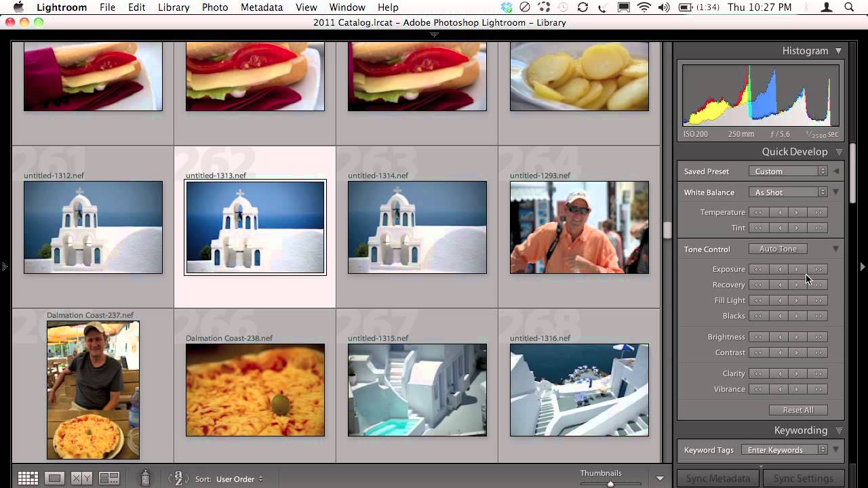Viewport: 868px width, 488px height.
Task: Open the Saved Preset Custom dropdown
Action: point(788,171)
